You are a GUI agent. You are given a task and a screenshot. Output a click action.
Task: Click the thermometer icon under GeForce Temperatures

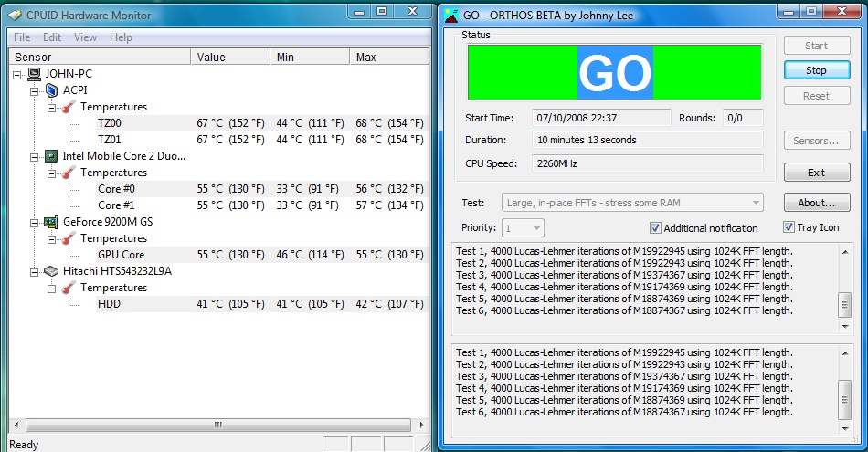tap(69, 238)
